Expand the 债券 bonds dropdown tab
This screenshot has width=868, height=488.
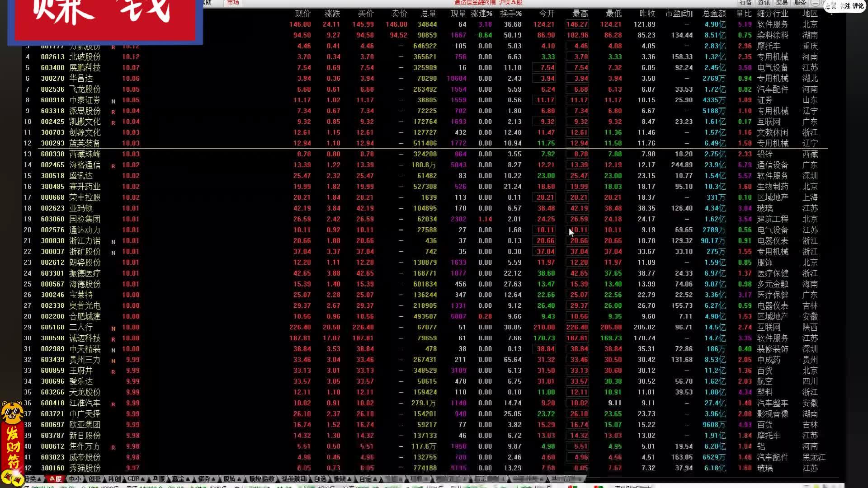(205, 479)
